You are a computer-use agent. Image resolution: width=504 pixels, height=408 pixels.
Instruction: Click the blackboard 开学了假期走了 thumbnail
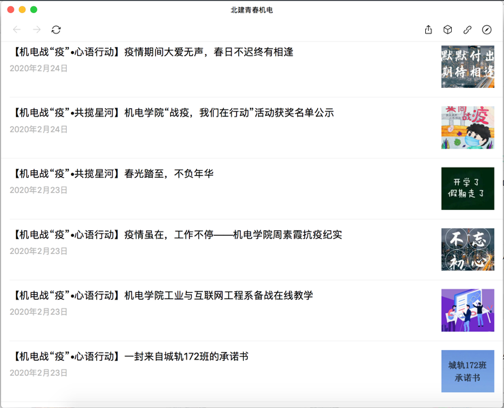[x=468, y=189]
